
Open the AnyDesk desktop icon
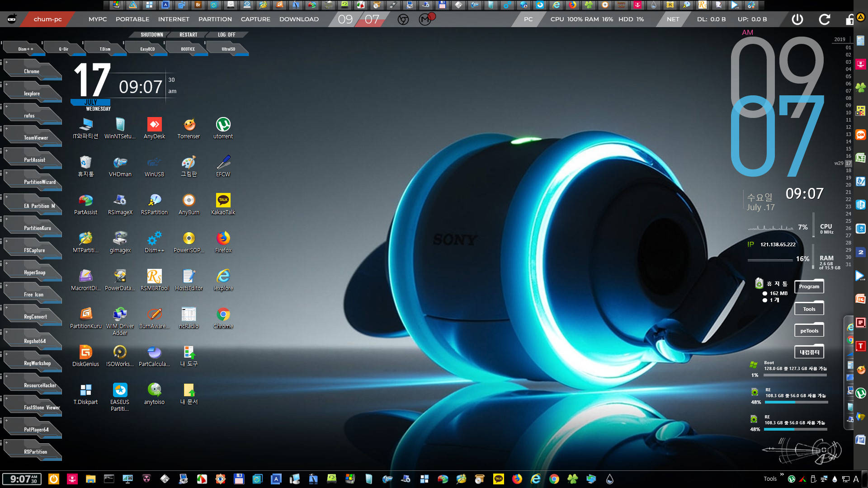[x=154, y=128]
